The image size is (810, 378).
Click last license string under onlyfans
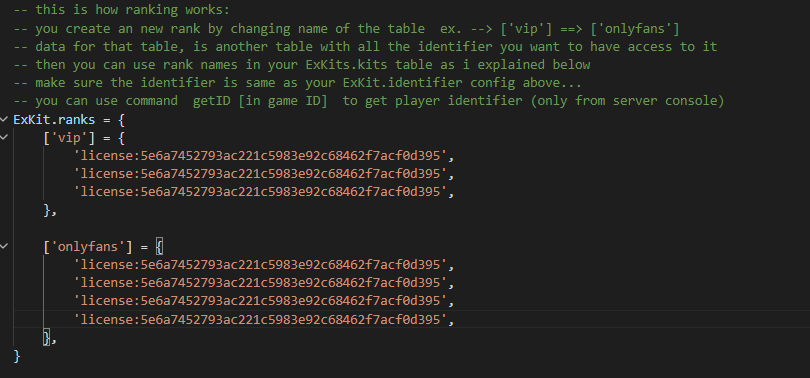point(260,320)
